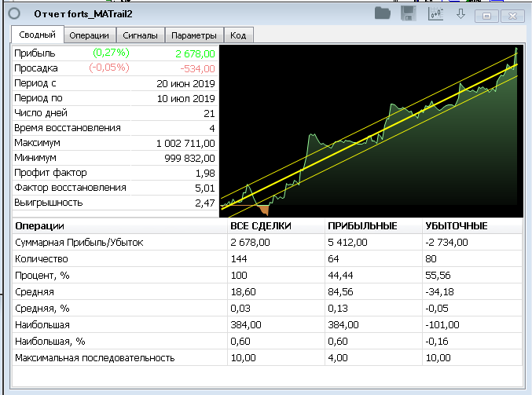Click the orange drawdown area on the chart
This screenshot has height=395, width=532.
pyautogui.click(x=262, y=209)
